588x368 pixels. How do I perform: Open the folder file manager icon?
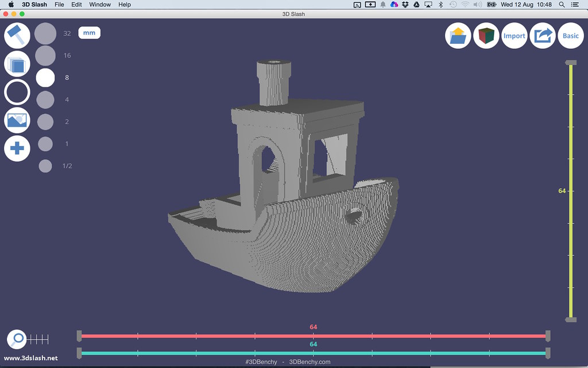[458, 36]
